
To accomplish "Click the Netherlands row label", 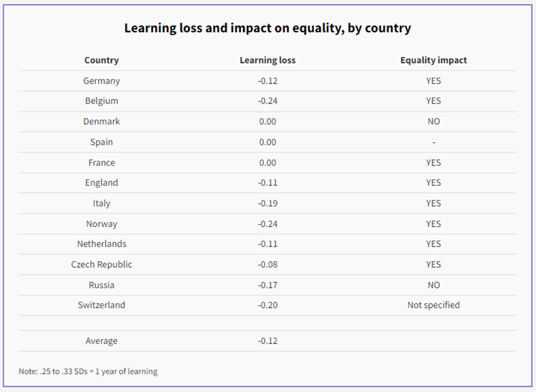I will (101, 244).
